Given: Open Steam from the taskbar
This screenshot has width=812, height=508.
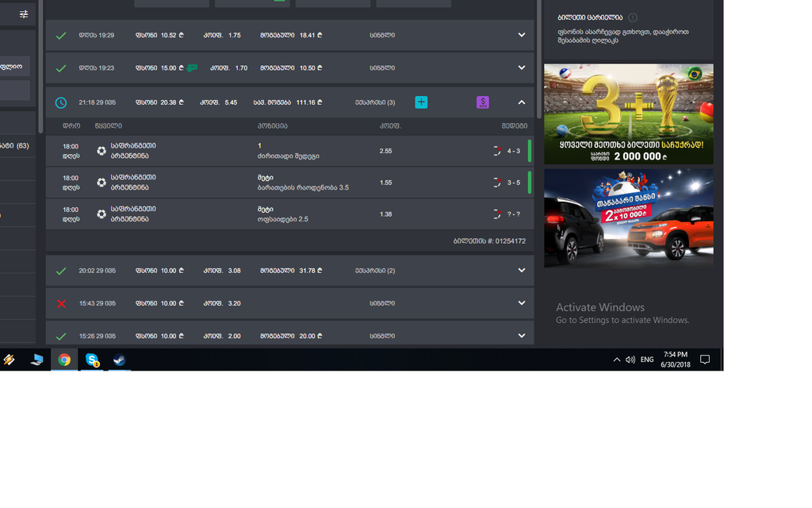Looking at the screenshot, I should [120, 360].
